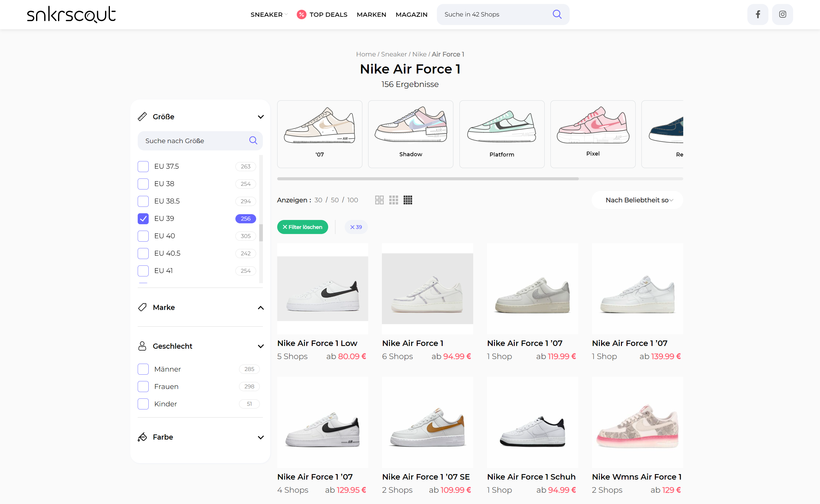Image resolution: width=820 pixels, height=504 pixels.
Task: Click the size search magnifier icon
Action: tap(253, 140)
